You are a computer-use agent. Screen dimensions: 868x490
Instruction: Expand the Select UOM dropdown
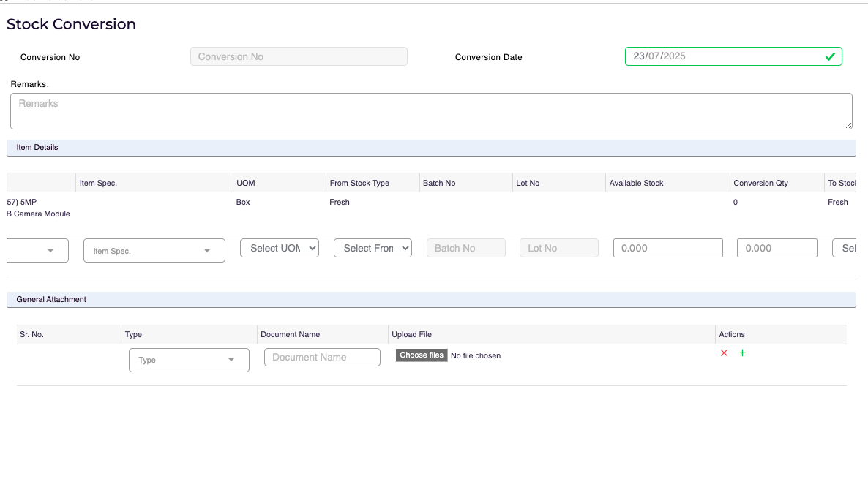point(279,248)
